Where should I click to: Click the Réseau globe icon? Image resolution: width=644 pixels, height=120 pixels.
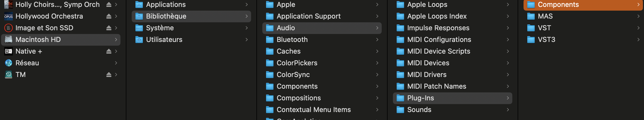9,63
